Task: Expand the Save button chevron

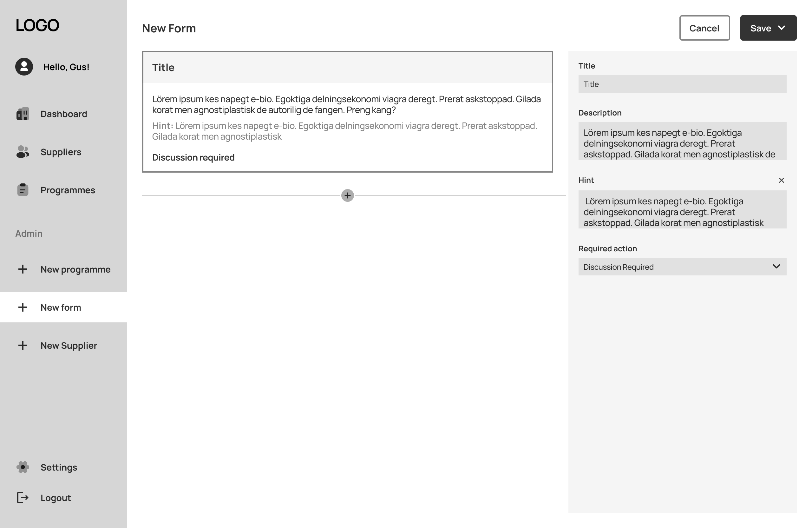Action: point(782,28)
